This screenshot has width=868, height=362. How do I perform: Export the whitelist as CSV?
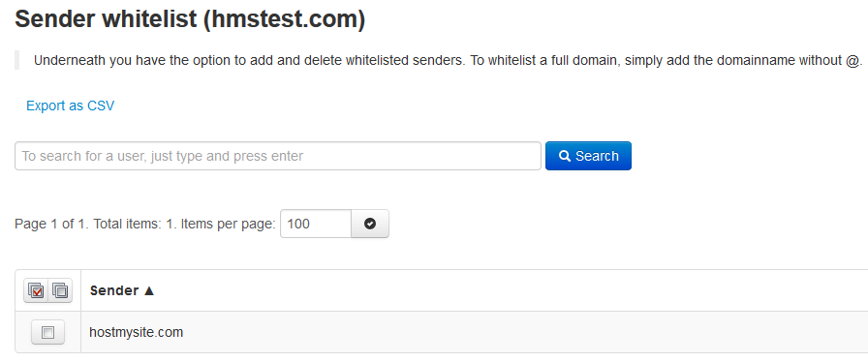71,106
